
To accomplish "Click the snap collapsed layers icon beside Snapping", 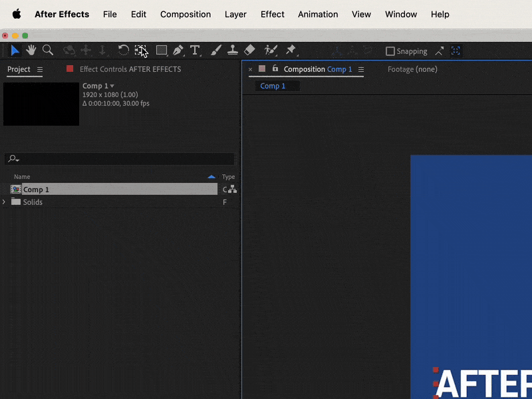I will 440,51.
